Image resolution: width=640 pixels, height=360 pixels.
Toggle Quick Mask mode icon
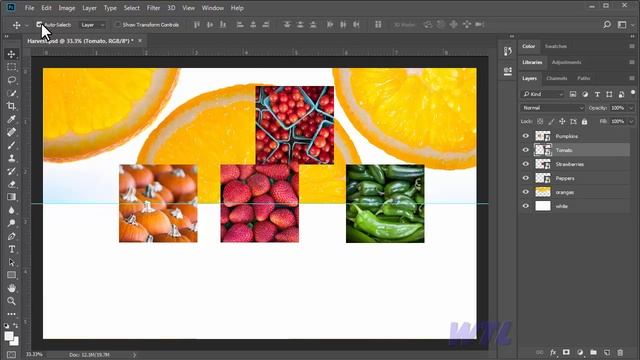click(11, 355)
